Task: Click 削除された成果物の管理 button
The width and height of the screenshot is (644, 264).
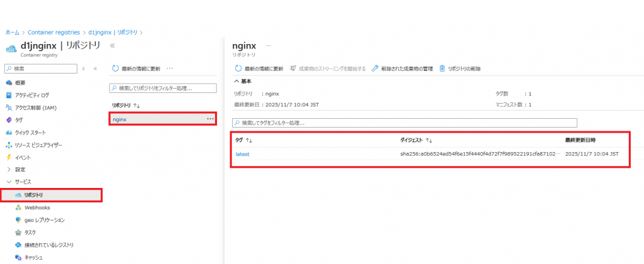Action: [x=402, y=69]
